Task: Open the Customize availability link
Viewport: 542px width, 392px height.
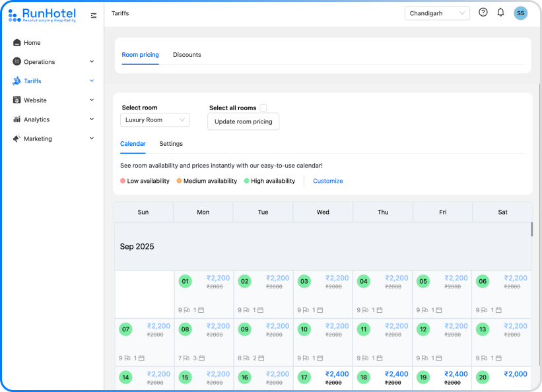Action: pos(327,181)
